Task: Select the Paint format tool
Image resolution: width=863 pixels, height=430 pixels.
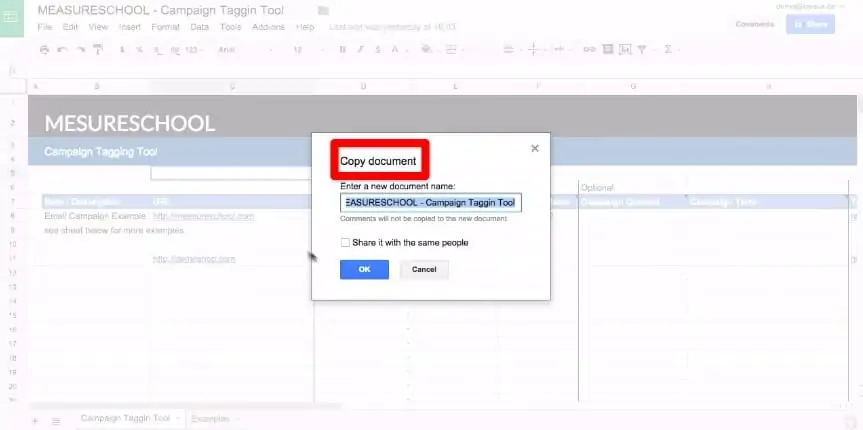Action: pyautogui.click(x=98, y=50)
